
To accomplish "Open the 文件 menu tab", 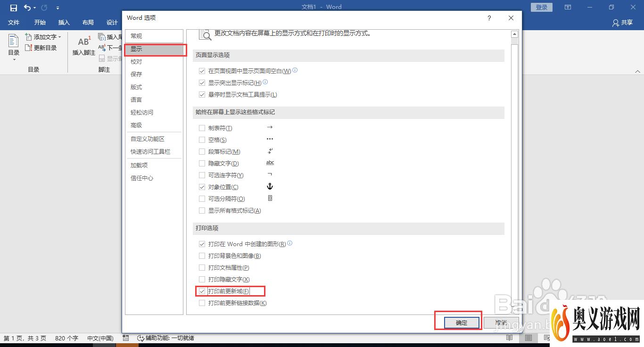I will pos(14,22).
